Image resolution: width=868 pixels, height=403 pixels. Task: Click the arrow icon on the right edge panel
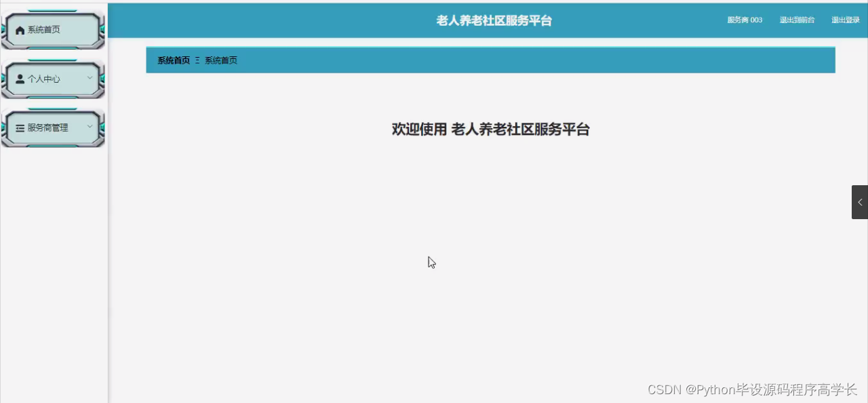coord(860,201)
